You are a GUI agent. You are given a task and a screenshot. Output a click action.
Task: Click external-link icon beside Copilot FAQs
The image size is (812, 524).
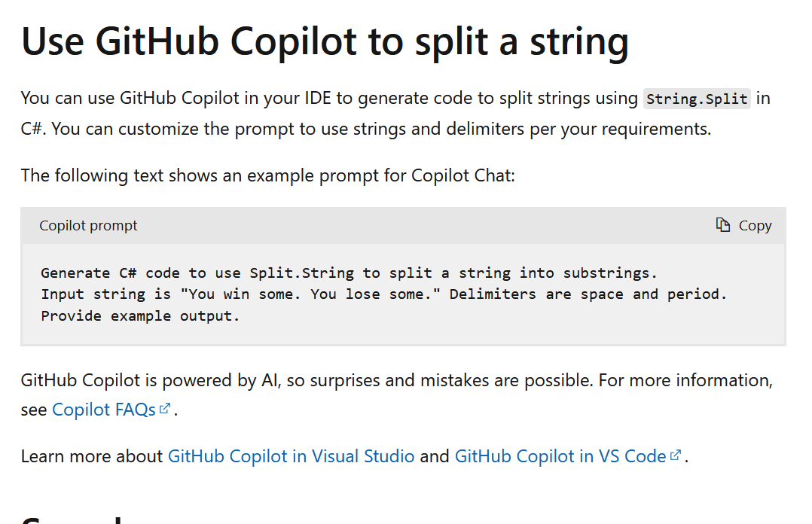pyautogui.click(x=165, y=410)
